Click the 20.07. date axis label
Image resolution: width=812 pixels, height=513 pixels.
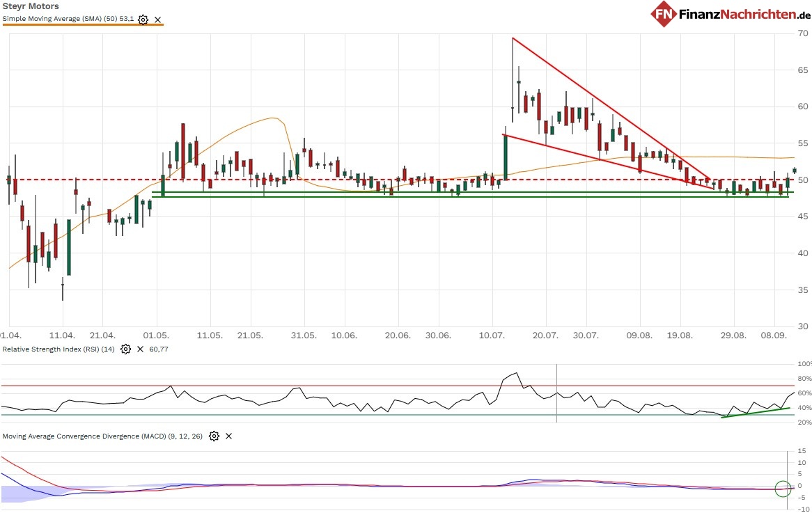[x=545, y=335]
